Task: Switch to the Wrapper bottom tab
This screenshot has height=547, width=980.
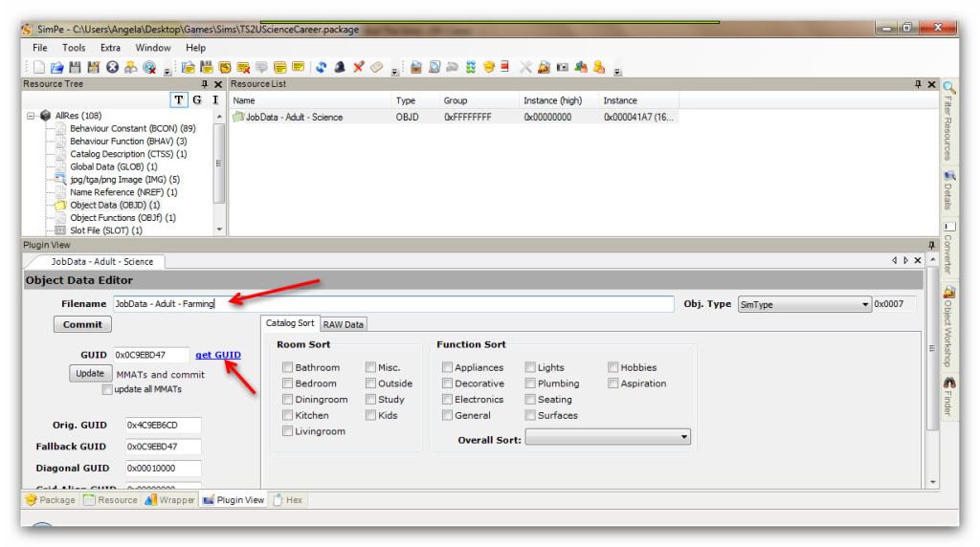Action: (170, 499)
